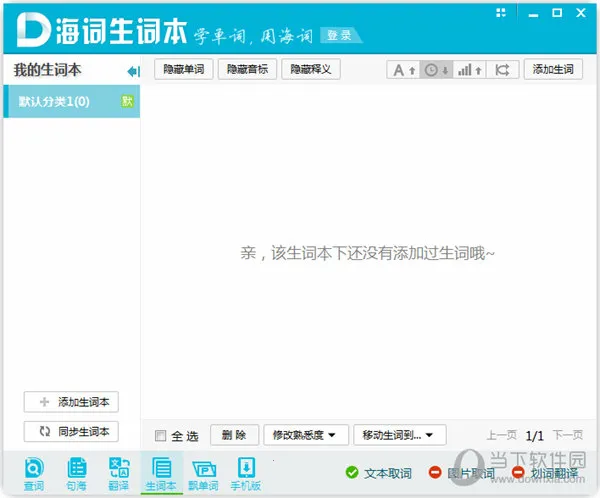The height and width of the screenshot is (498, 600).
Task: Open the 飘单词 floating word icon
Action: [x=204, y=472]
